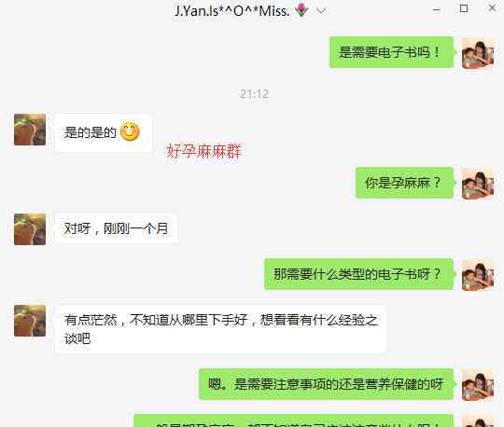Image resolution: width=504 pixels, height=427 pixels.
Task: Open contact avatar next to 是的是的 message
Action: 30,130
